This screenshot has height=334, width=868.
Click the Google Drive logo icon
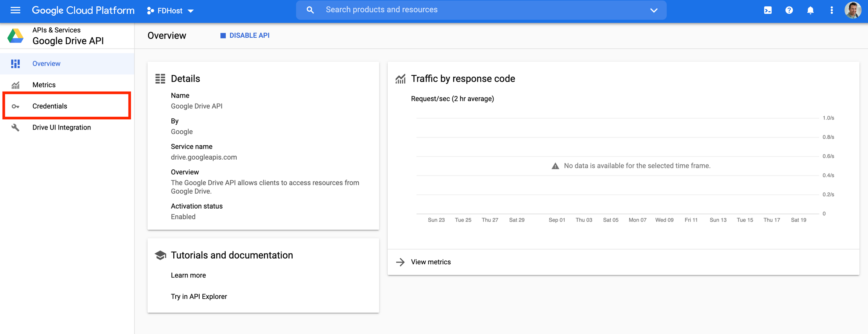pyautogui.click(x=15, y=36)
